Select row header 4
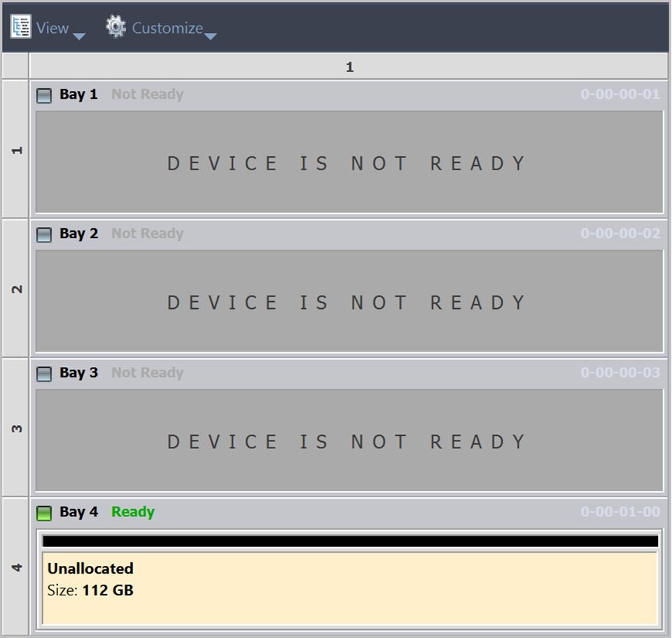This screenshot has height=638, width=672. pyautogui.click(x=15, y=567)
